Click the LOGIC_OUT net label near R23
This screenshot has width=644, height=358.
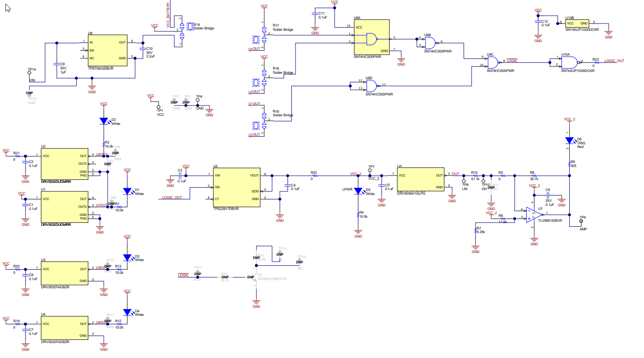(615, 59)
